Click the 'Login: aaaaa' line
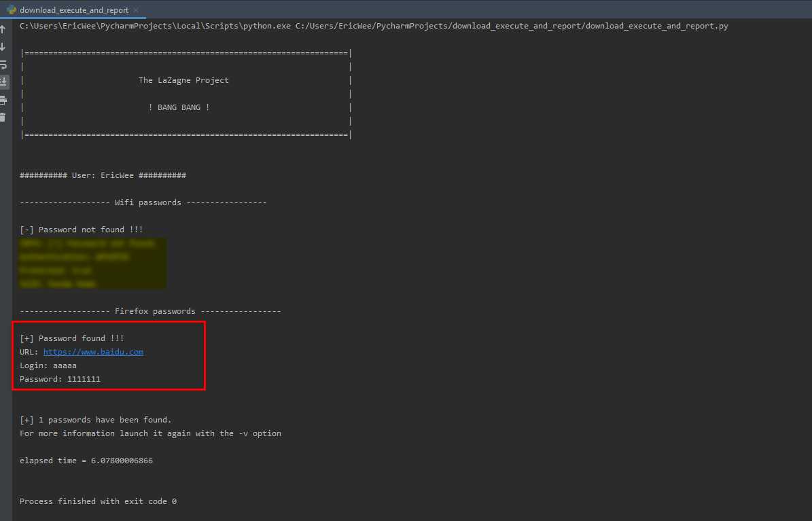The image size is (812, 521). coord(48,365)
